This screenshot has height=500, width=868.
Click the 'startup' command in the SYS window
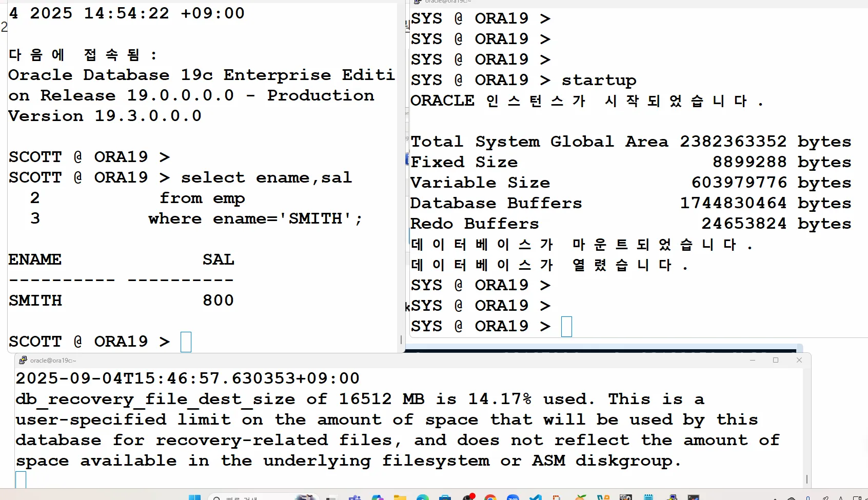click(x=599, y=81)
